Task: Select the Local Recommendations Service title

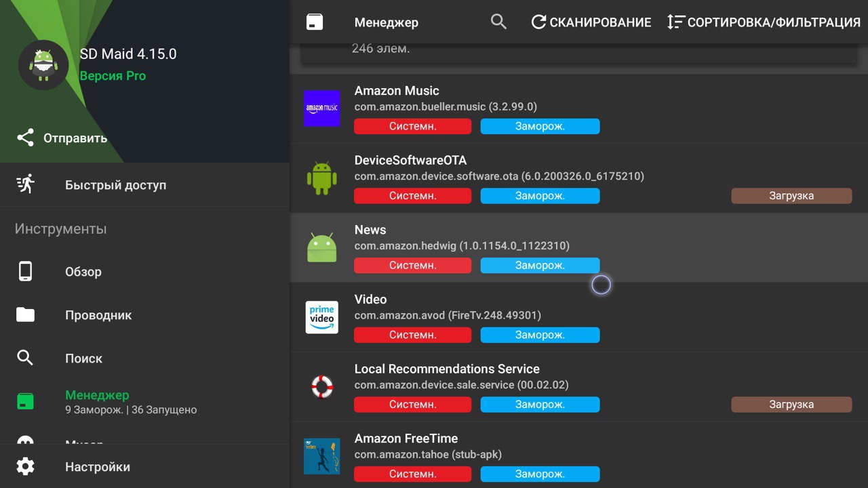Action: [447, 369]
